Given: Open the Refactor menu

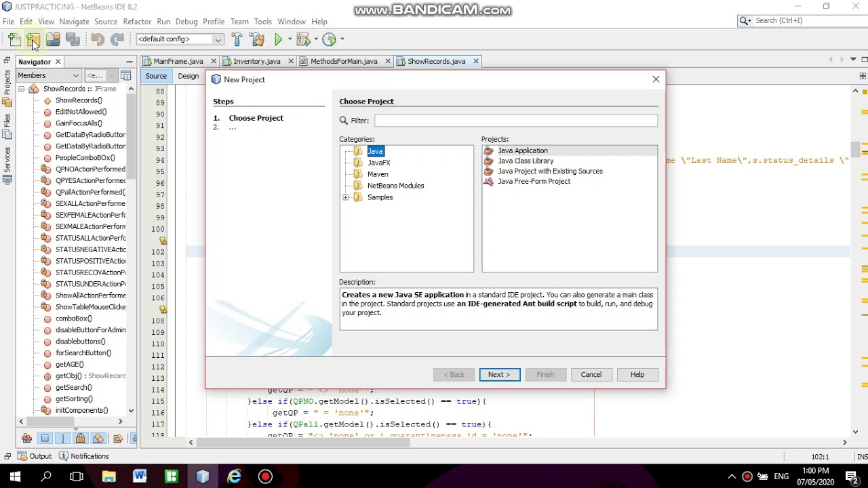Looking at the screenshot, I should pos(137,22).
